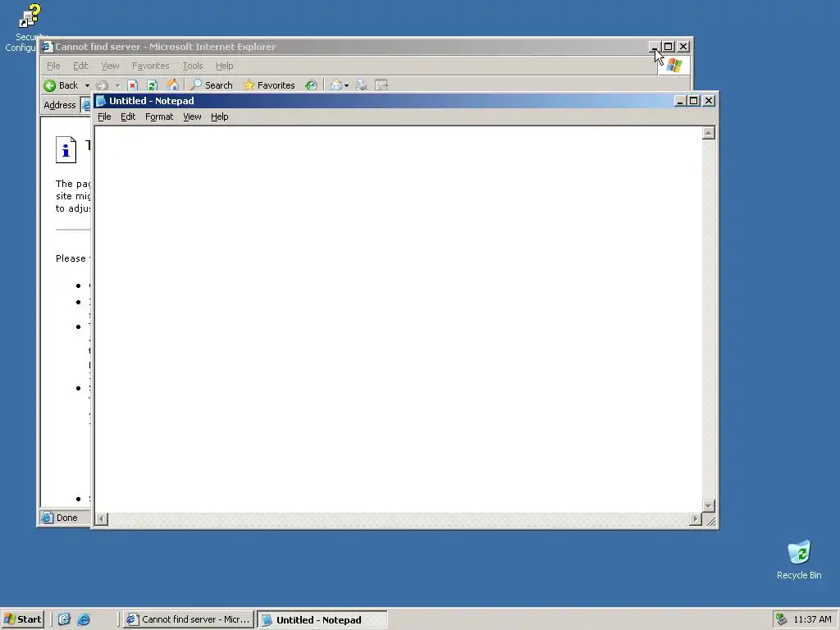Open Notepad File menu
The height and width of the screenshot is (630, 840).
104,116
